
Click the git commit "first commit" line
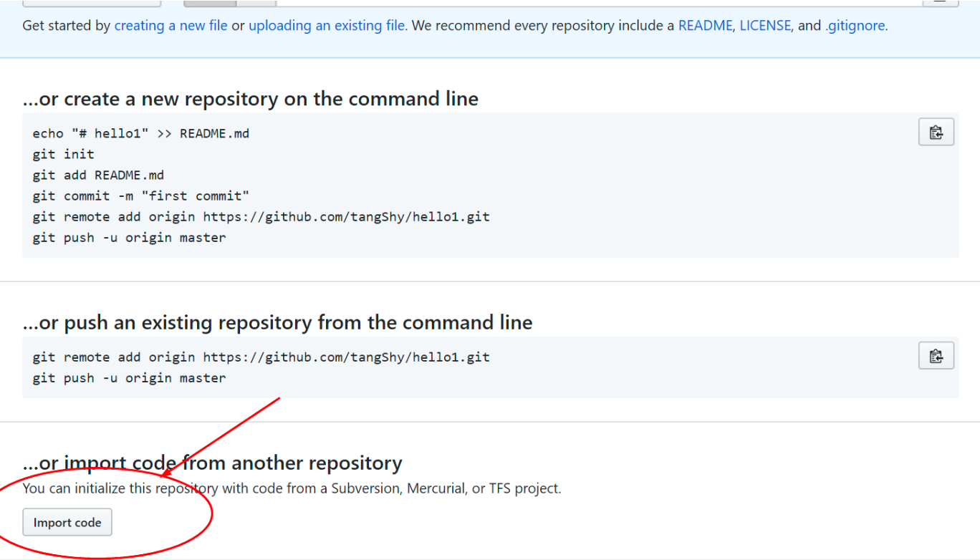pos(140,195)
